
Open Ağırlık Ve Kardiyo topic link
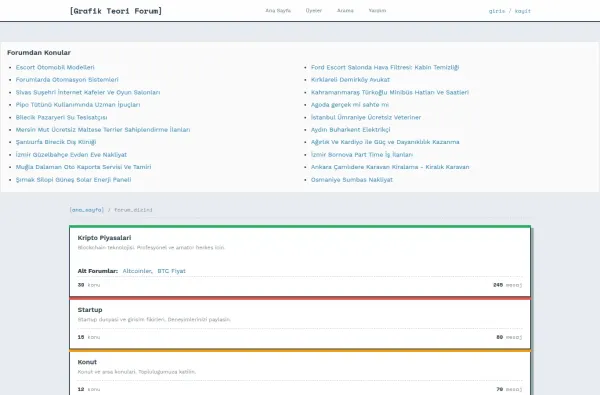[x=385, y=142]
